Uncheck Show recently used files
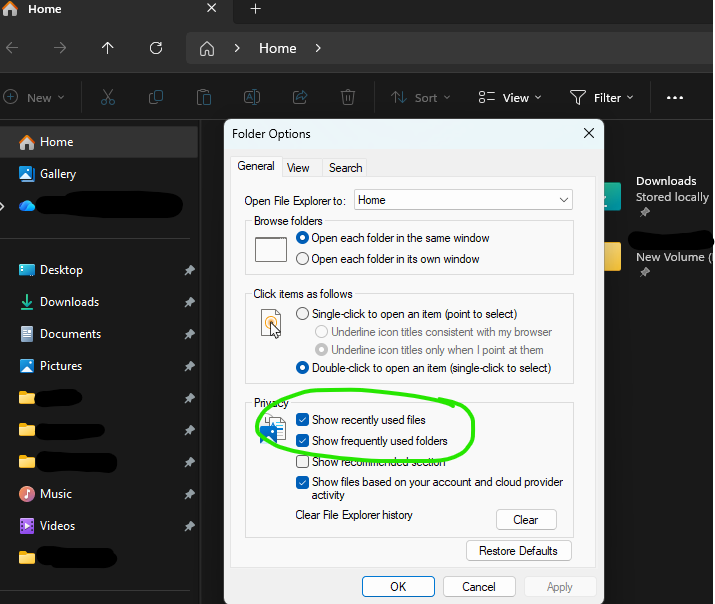Viewport: 715px width, 604px height. 302,419
